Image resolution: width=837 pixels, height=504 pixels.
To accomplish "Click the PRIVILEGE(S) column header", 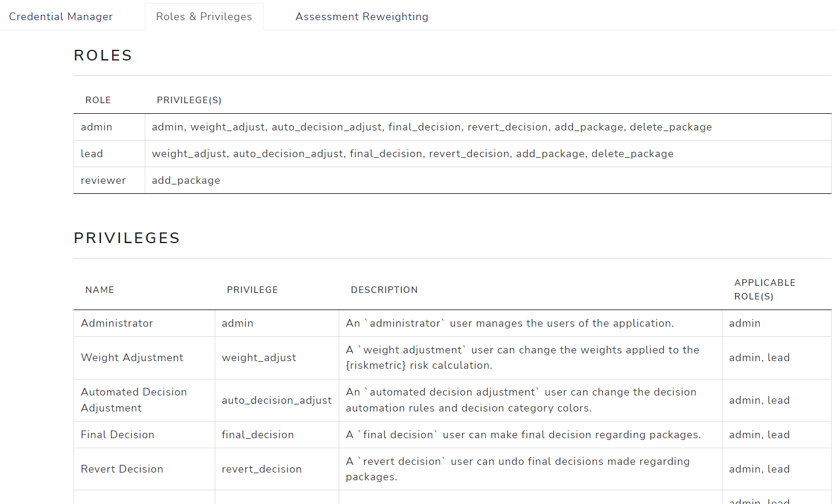I will tap(189, 100).
